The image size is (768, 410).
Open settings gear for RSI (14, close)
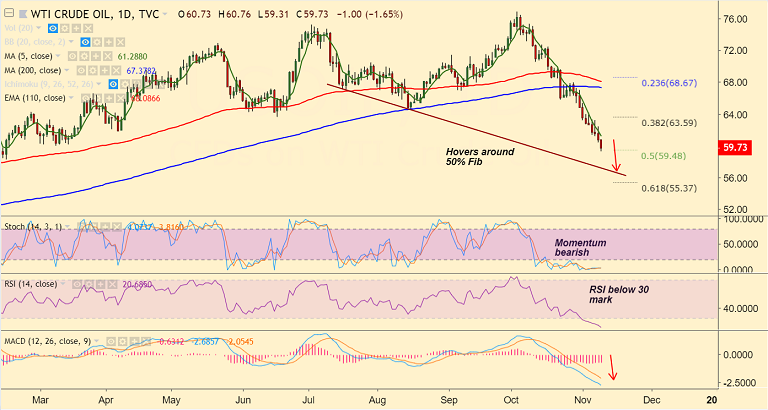click(x=89, y=284)
